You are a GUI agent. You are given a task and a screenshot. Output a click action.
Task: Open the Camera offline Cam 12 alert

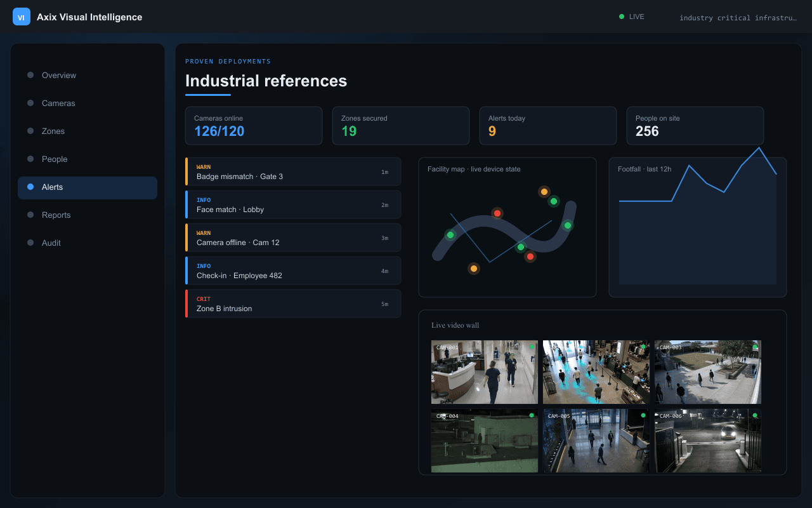click(x=293, y=237)
